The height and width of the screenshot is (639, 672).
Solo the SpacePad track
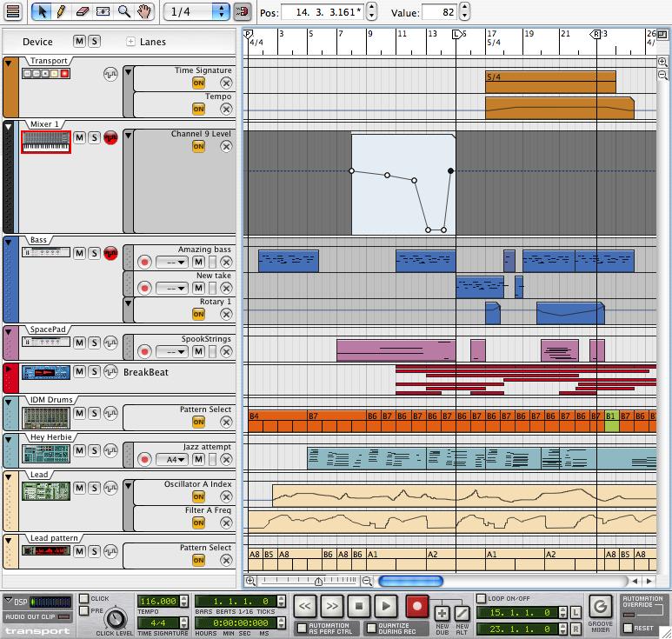(x=94, y=342)
